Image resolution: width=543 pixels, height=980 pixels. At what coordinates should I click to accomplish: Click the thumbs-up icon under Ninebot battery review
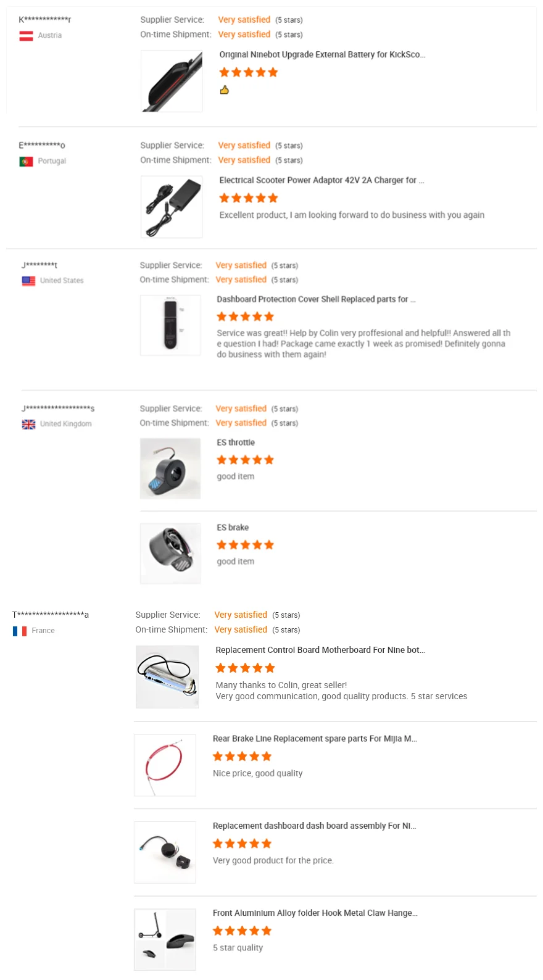[225, 90]
